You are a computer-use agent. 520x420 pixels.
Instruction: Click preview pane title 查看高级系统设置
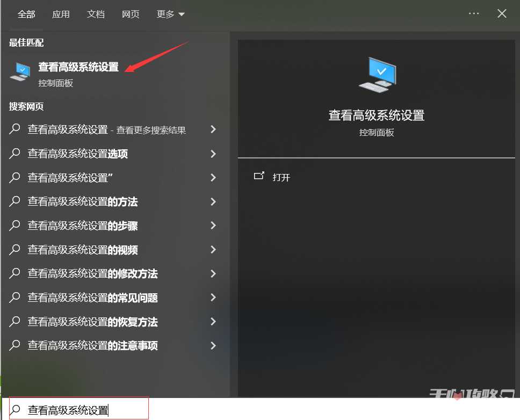[x=377, y=115]
